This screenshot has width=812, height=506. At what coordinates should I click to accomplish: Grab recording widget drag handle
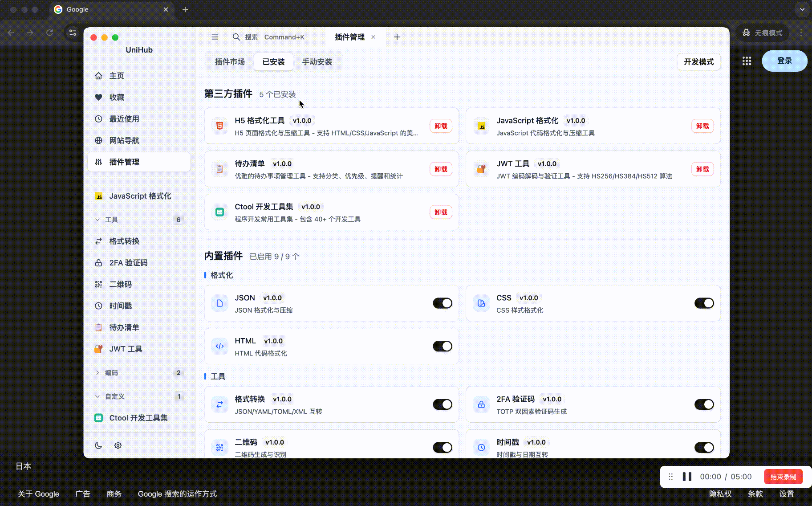coord(671,477)
